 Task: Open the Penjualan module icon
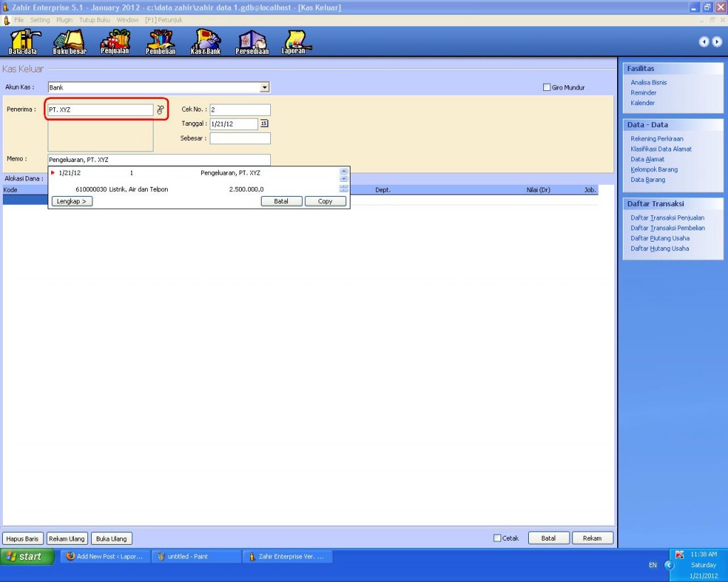tap(115, 42)
